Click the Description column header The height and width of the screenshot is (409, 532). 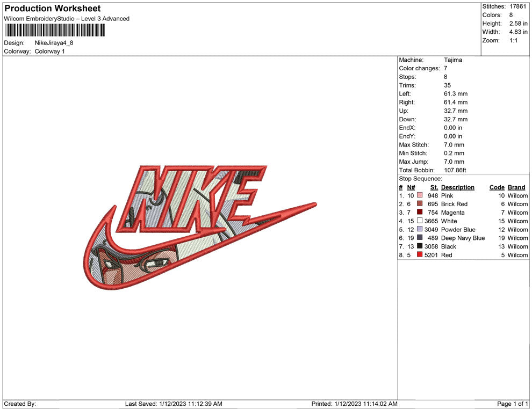[x=458, y=187]
